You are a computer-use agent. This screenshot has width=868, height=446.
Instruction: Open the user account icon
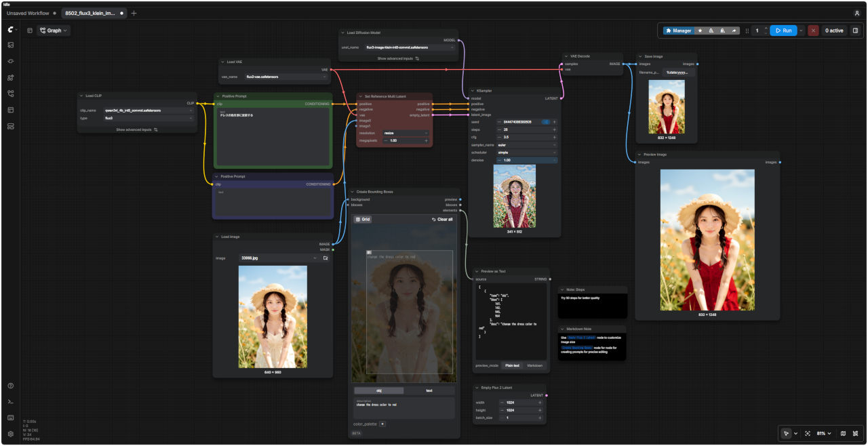[x=856, y=13]
